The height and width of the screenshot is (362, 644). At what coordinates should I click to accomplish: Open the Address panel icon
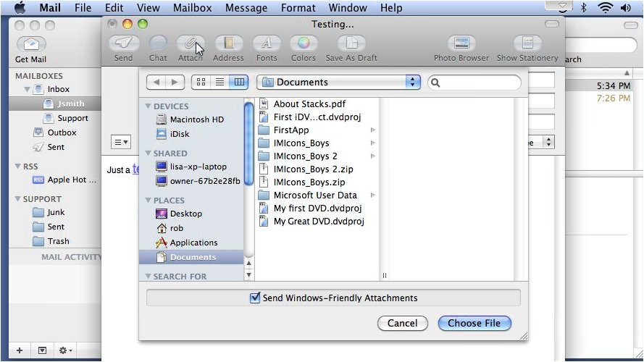click(228, 43)
